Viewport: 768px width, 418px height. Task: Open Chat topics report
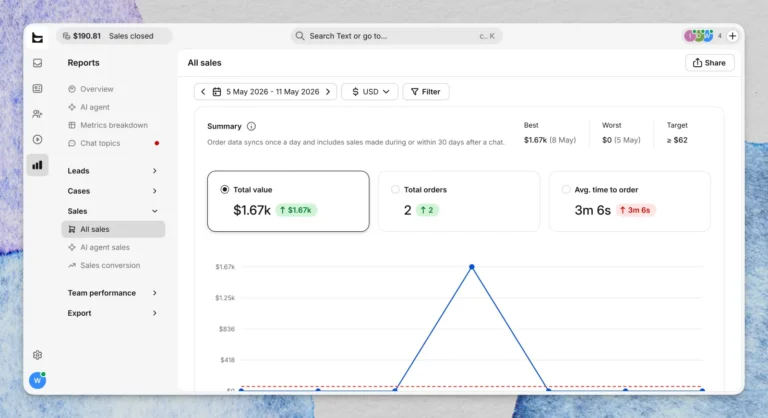click(113, 144)
